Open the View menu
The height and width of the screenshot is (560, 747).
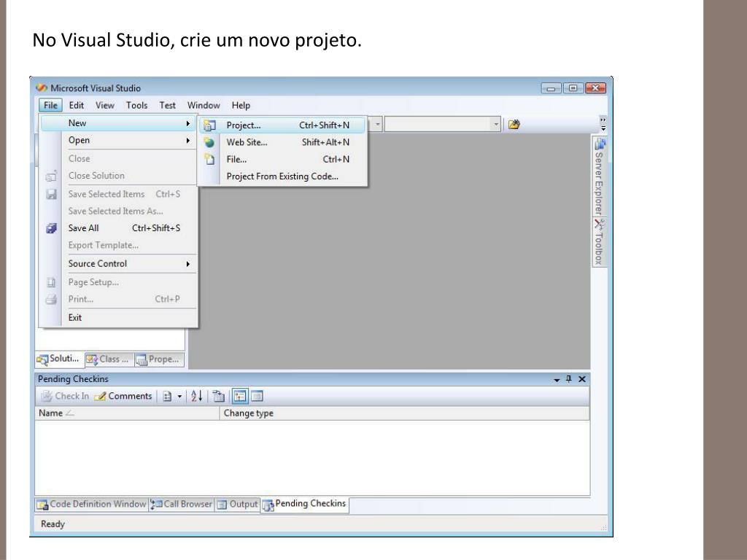(105, 105)
